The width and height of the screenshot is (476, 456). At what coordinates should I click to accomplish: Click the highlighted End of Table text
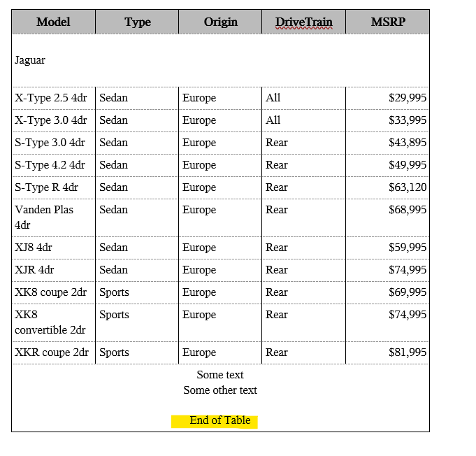[x=219, y=420]
